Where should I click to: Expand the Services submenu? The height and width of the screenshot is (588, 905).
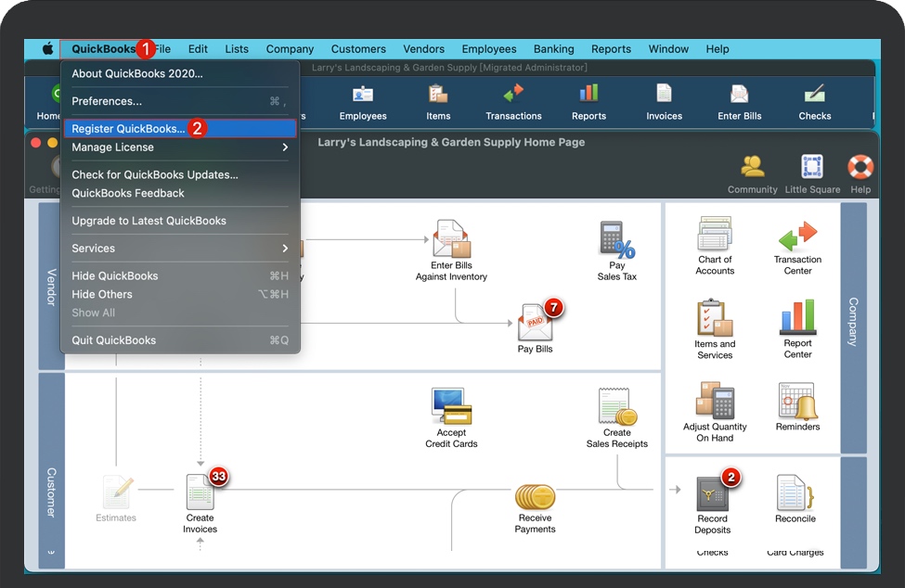coord(179,248)
